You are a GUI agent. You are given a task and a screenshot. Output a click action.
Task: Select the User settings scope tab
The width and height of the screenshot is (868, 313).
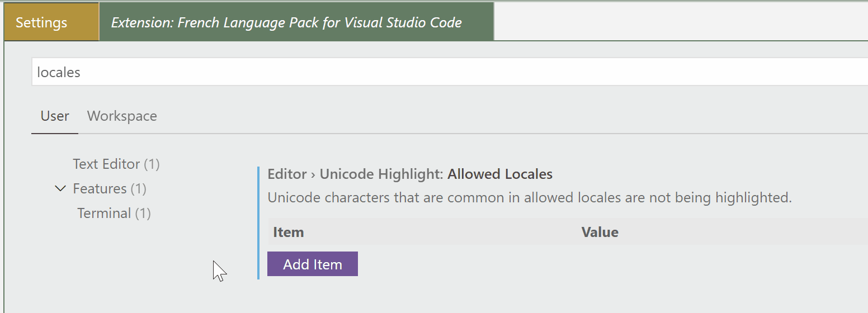pos(55,116)
